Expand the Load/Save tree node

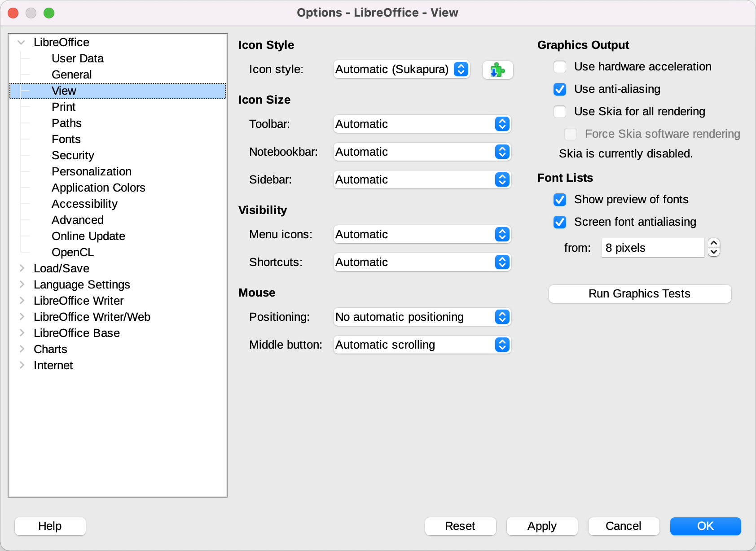pos(22,268)
